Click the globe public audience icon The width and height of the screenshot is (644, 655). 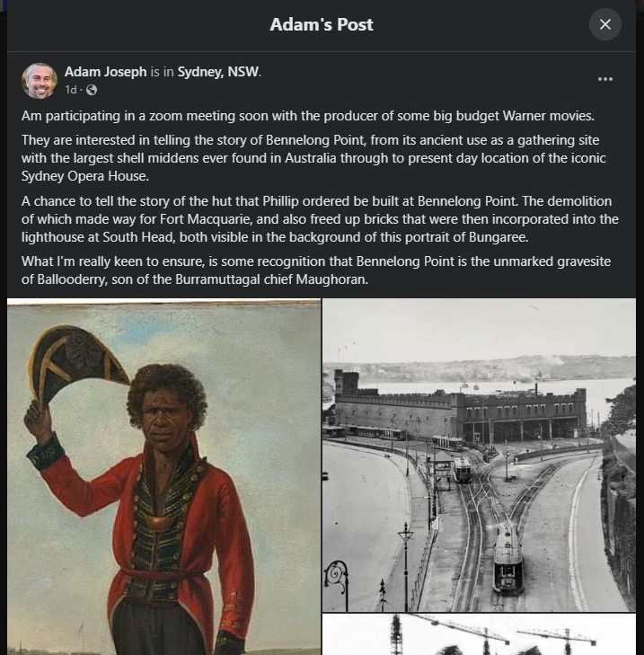[92, 90]
